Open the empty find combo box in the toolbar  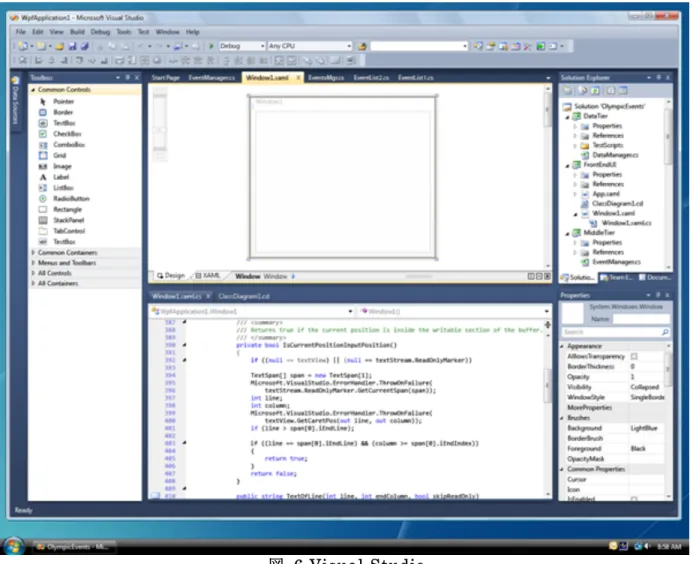click(x=465, y=46)
